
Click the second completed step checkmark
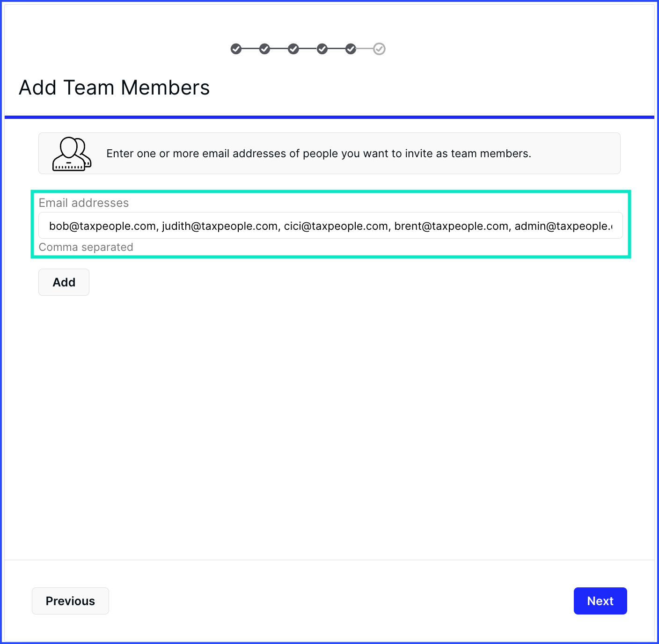(x=265, y=49)
